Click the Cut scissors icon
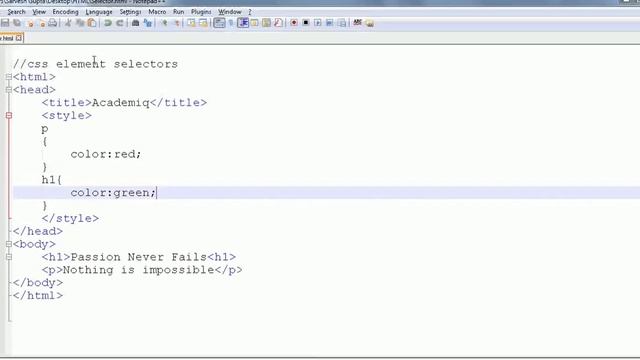Screen dimensions: 640x360 [x=68, y=23]
